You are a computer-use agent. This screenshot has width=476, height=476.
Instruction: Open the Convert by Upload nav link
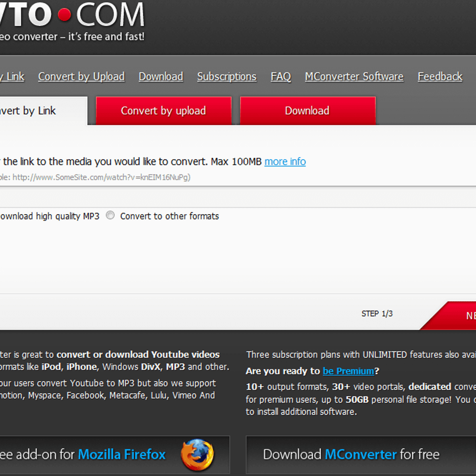(x=81, y=77)
